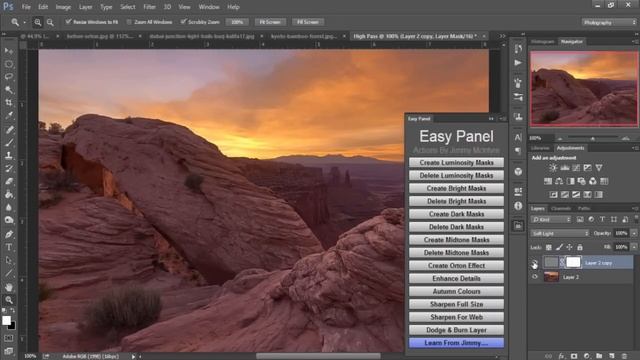
Task: Click the Zoom Out magnifier option
Action: (x=50, y=22)
